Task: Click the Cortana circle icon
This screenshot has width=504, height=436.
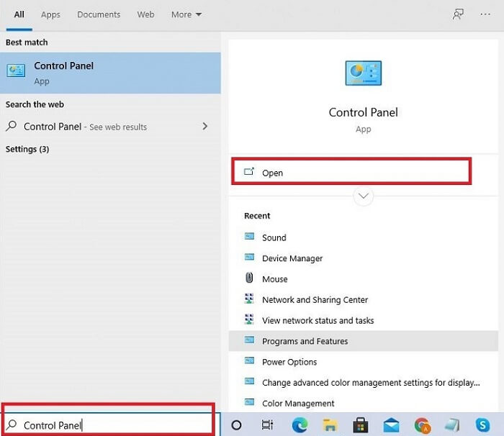Action: [x=236, y=424]
